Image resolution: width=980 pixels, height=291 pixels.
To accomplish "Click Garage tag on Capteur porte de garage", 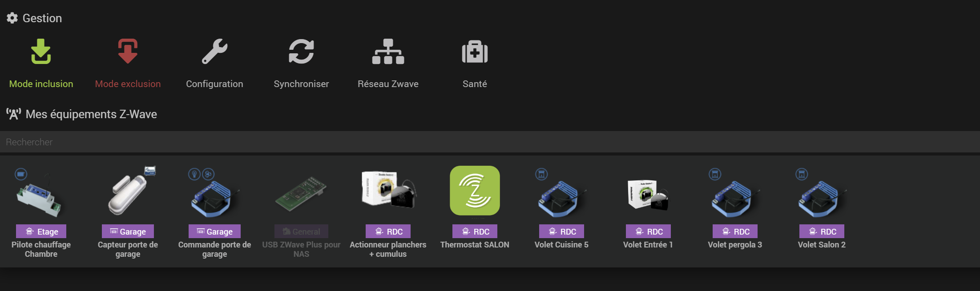I will click(128, 231).
